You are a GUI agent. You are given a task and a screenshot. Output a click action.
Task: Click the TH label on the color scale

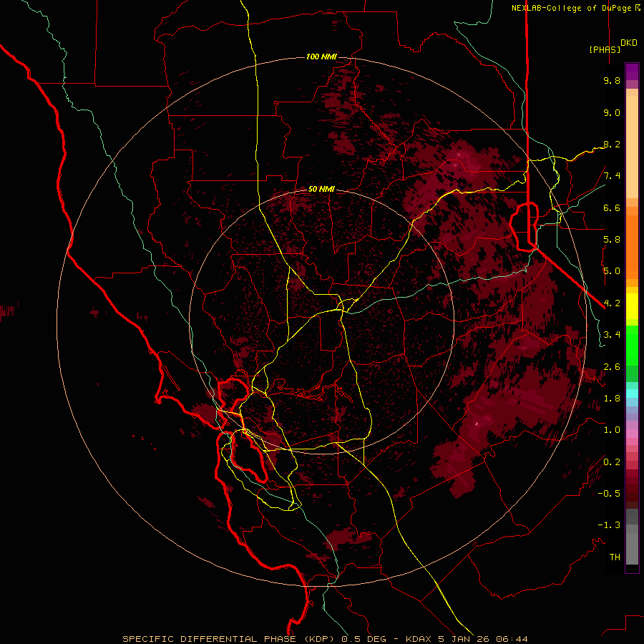(x=615, y=557)
